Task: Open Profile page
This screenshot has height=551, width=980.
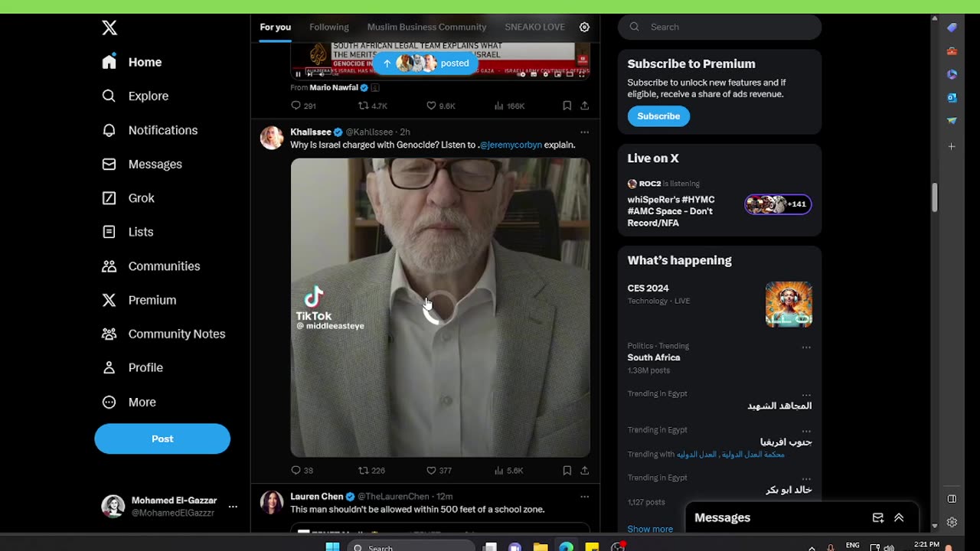Action: (132, 367)
